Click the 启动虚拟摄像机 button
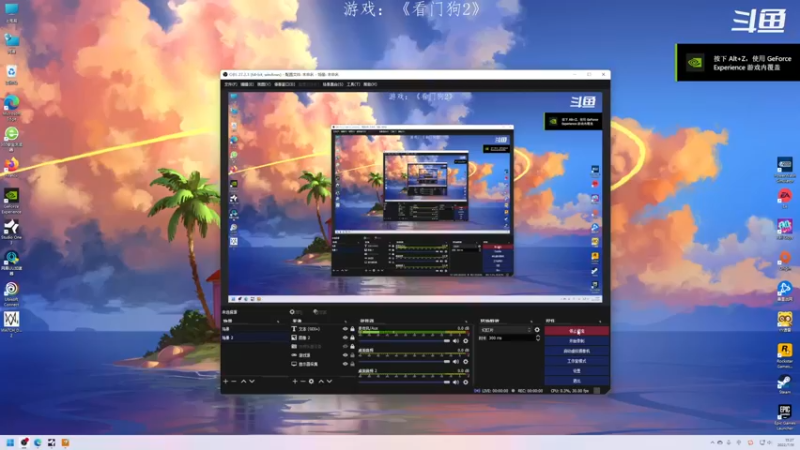The width and height of the screenshot is (800, 450). (577, 351)
